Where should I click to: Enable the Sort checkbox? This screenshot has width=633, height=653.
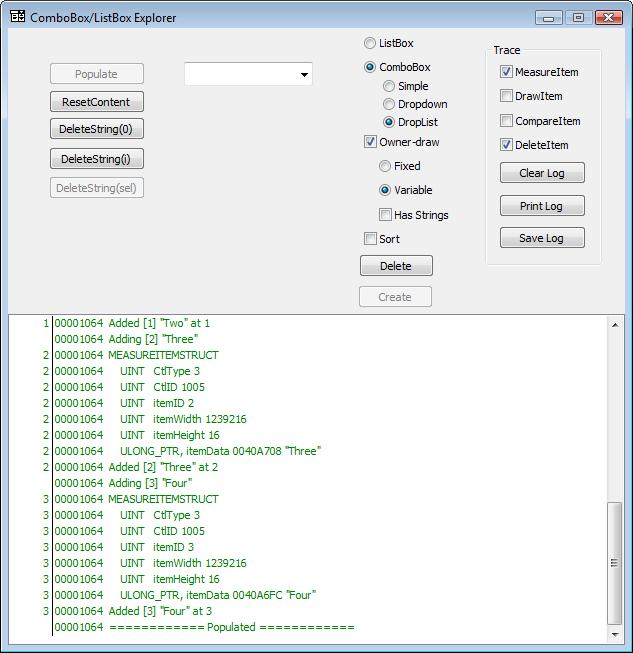(x=370, y=239)
